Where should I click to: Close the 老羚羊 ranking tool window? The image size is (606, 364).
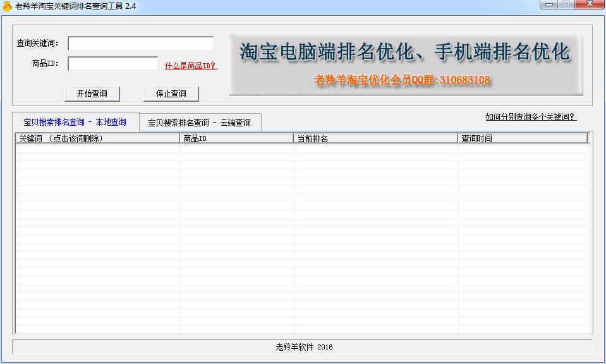coord(589,4)
